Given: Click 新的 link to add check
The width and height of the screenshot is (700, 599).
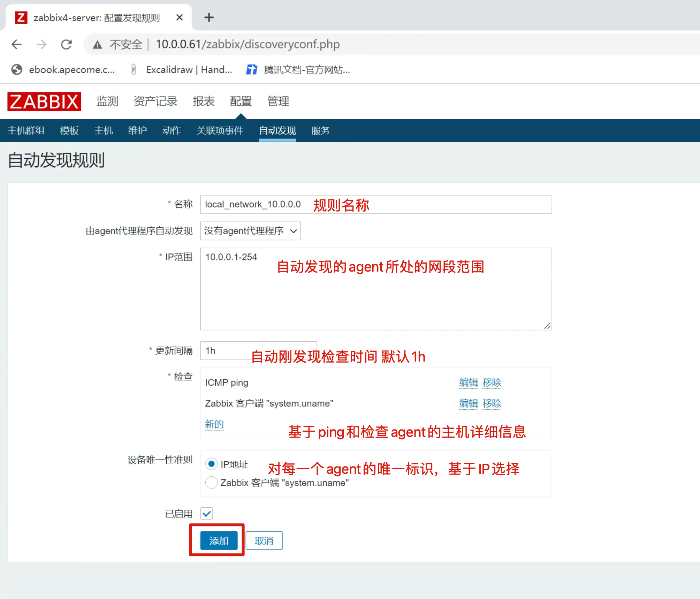Looking at the screenshot, I should pos(214,424).
